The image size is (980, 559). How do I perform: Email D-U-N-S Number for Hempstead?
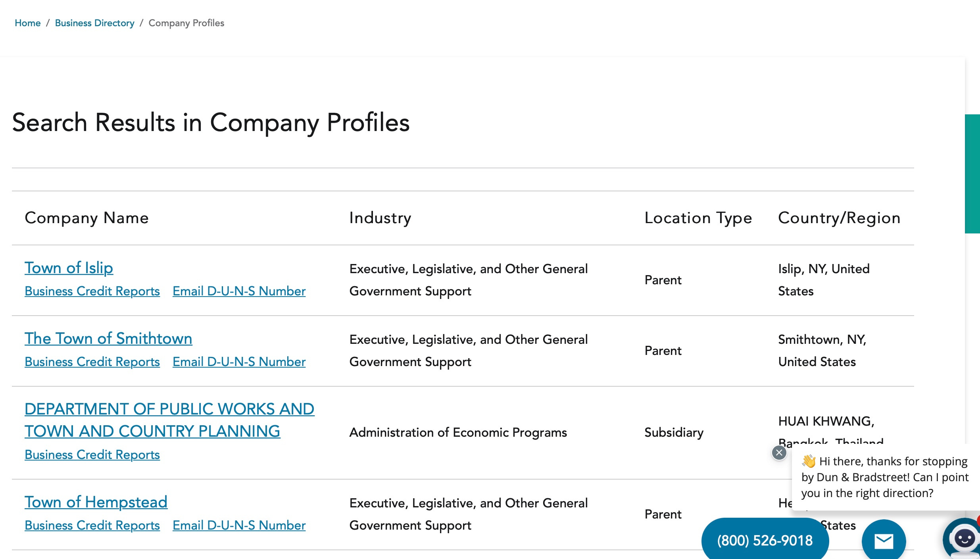pyautogui.click(x=239, y=525)
